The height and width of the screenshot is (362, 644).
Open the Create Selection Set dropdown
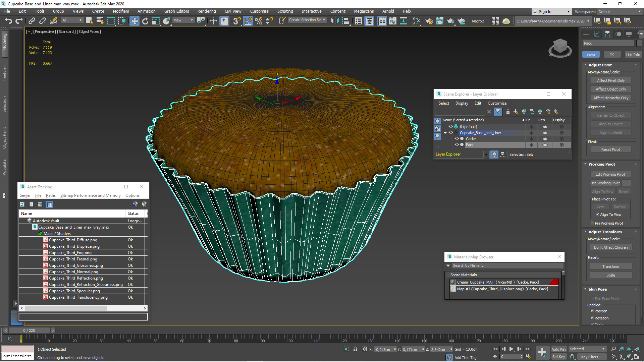click(x=307, y=20)
